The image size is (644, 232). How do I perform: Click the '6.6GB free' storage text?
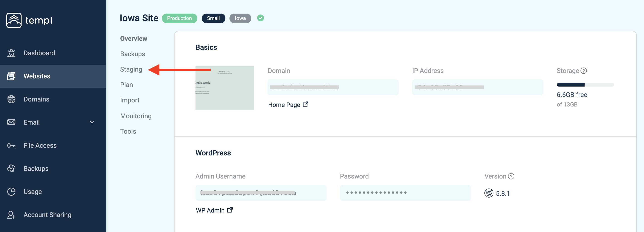point(572,95)
